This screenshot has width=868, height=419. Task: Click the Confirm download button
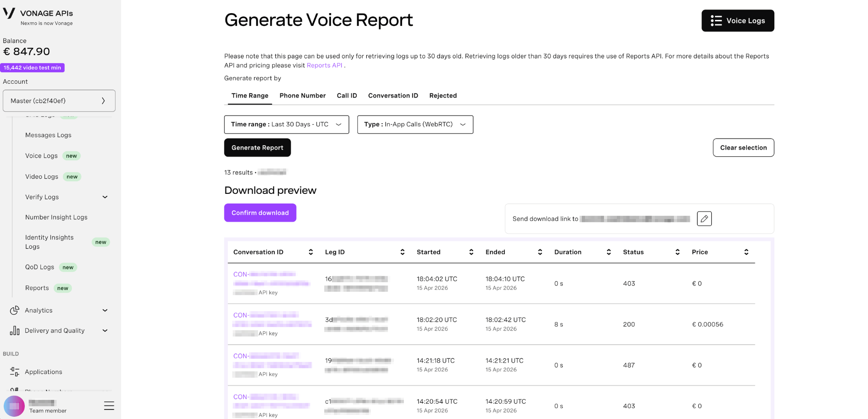coord(260,213)
